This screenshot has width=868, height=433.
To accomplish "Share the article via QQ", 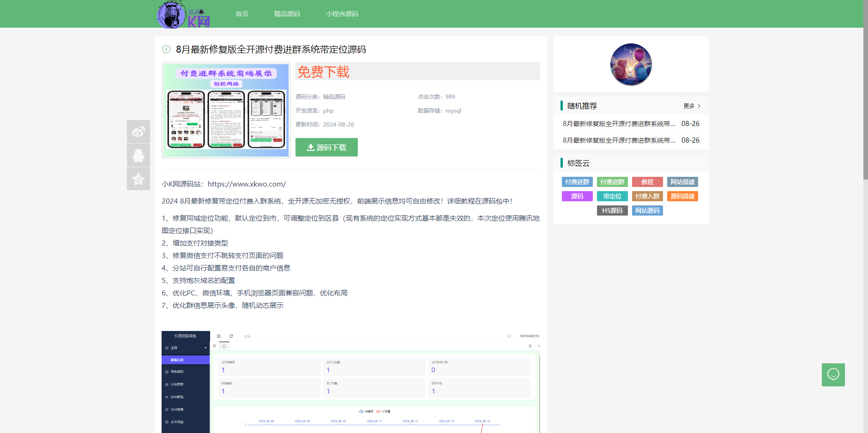I will tap(138, 155).
